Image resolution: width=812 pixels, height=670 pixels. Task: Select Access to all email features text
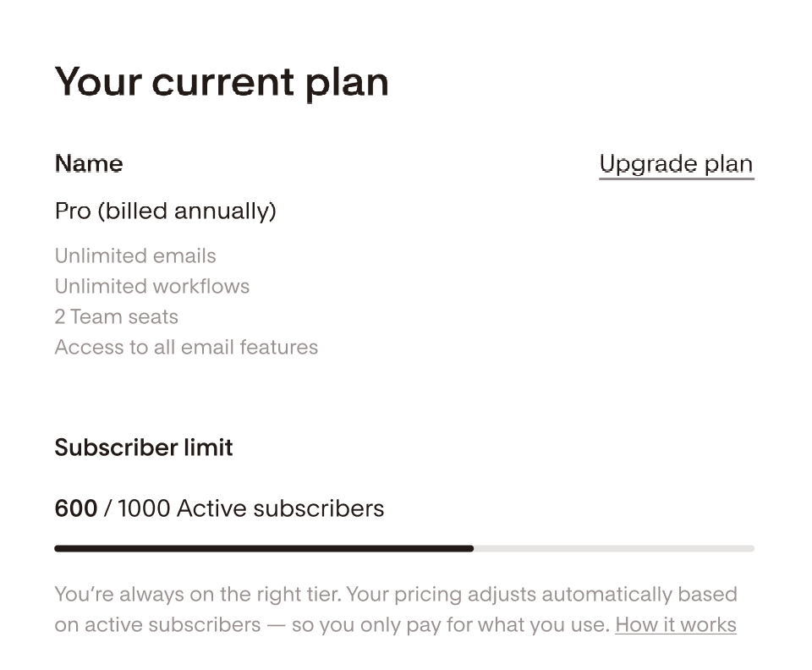point(186,347)
